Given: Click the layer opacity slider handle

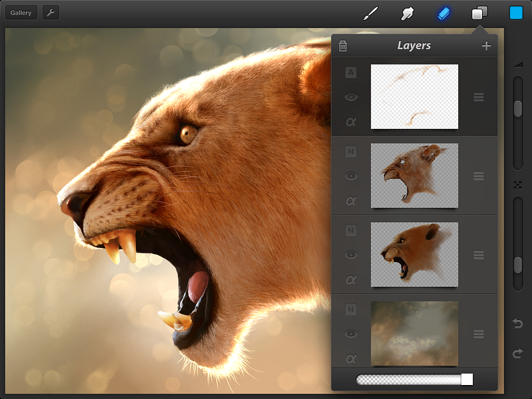Looking at the screenshot, I should 467,379.
